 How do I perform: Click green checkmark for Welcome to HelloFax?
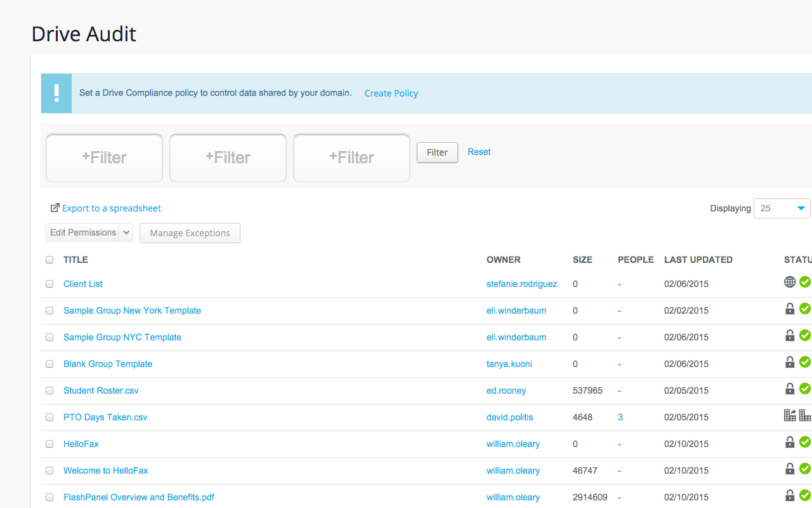tap(805, 469)
